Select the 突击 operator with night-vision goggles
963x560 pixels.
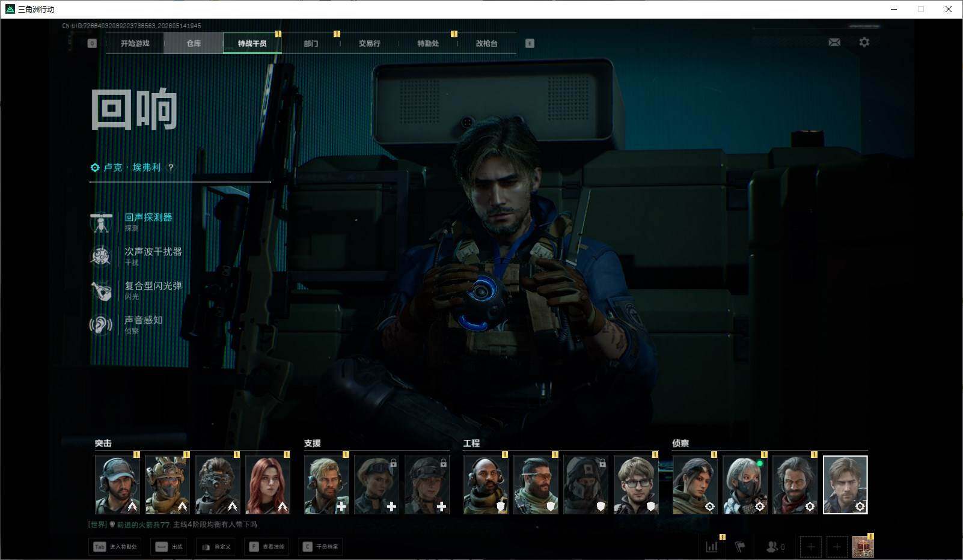pyautogui.click(x=218, y=485)
